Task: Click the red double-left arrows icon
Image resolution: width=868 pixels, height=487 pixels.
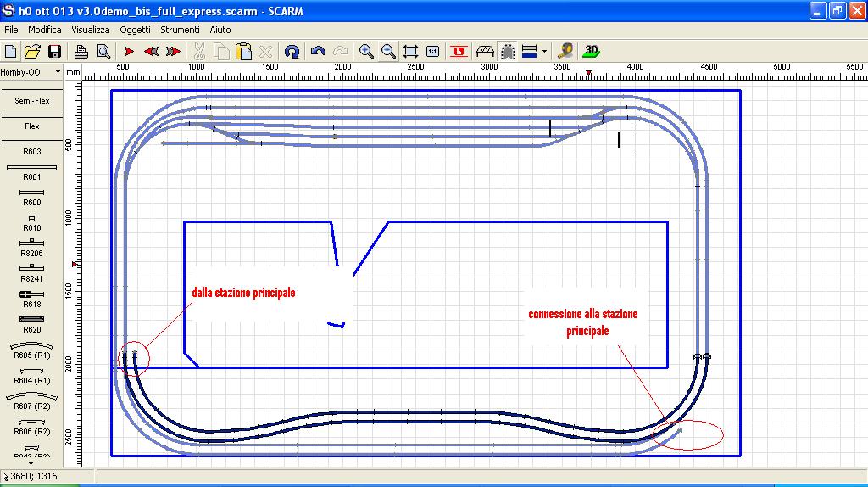Action: (151, 52)
